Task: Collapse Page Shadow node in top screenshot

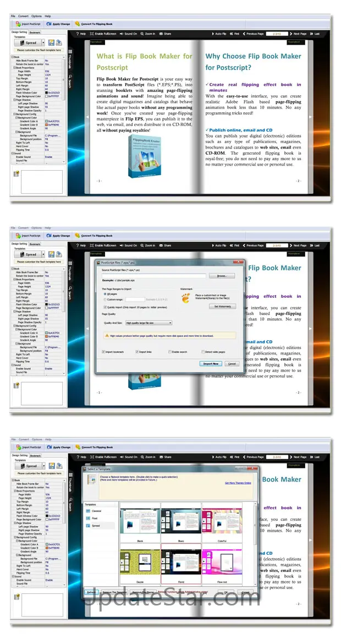Action: click(x=14, y=100)
